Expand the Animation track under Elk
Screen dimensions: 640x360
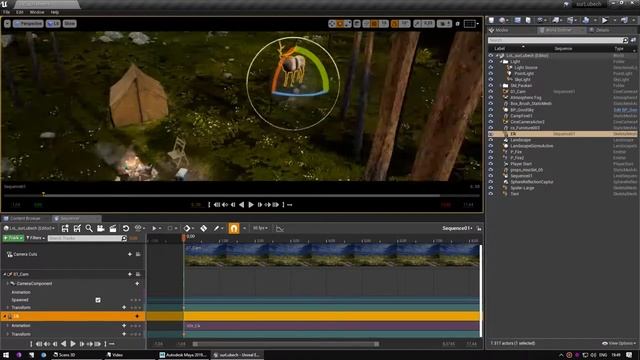(7, 326)
